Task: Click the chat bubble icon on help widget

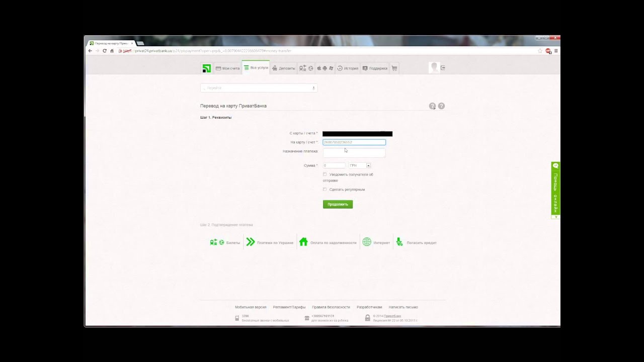Action: click(555, 166)
